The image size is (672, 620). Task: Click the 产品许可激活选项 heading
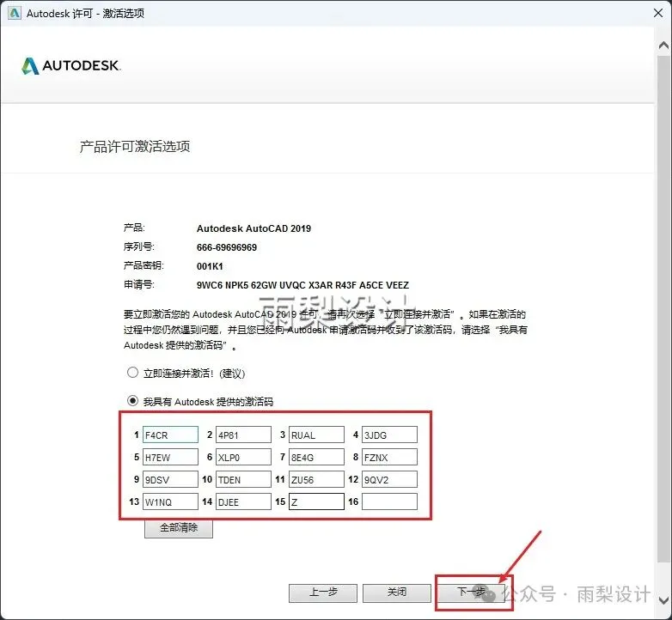point(135,147)
